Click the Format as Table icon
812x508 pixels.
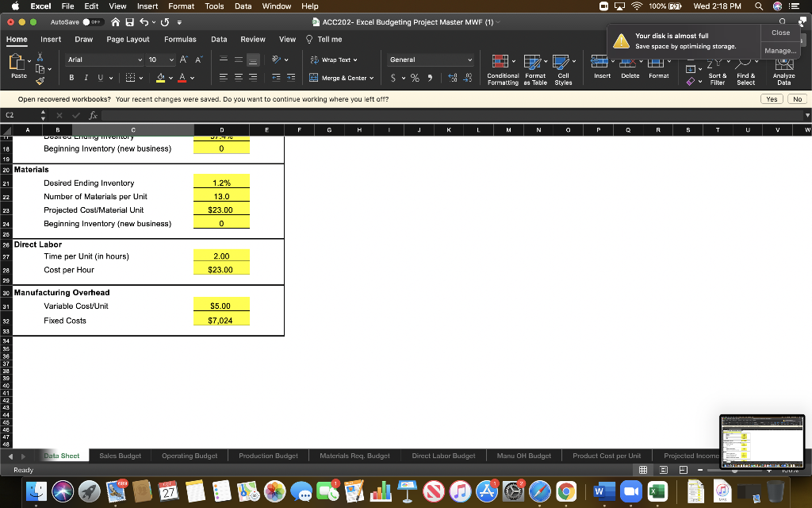tap(534, 70)
